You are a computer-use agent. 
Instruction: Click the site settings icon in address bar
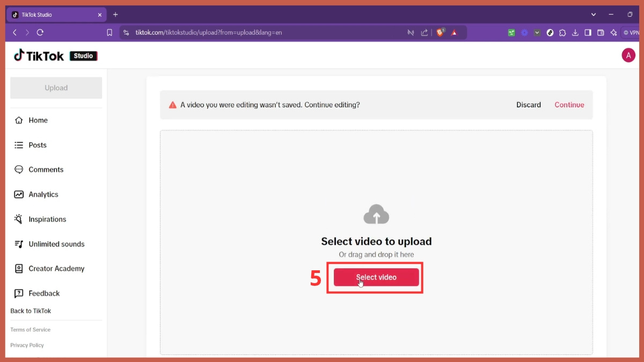(127, 33)
